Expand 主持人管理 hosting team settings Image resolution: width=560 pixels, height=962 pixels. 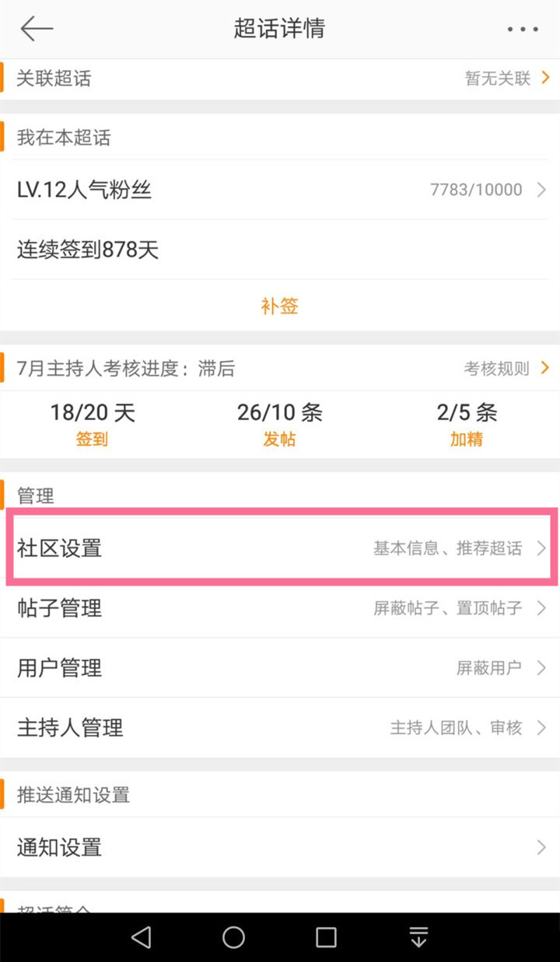tap(280, 728)
